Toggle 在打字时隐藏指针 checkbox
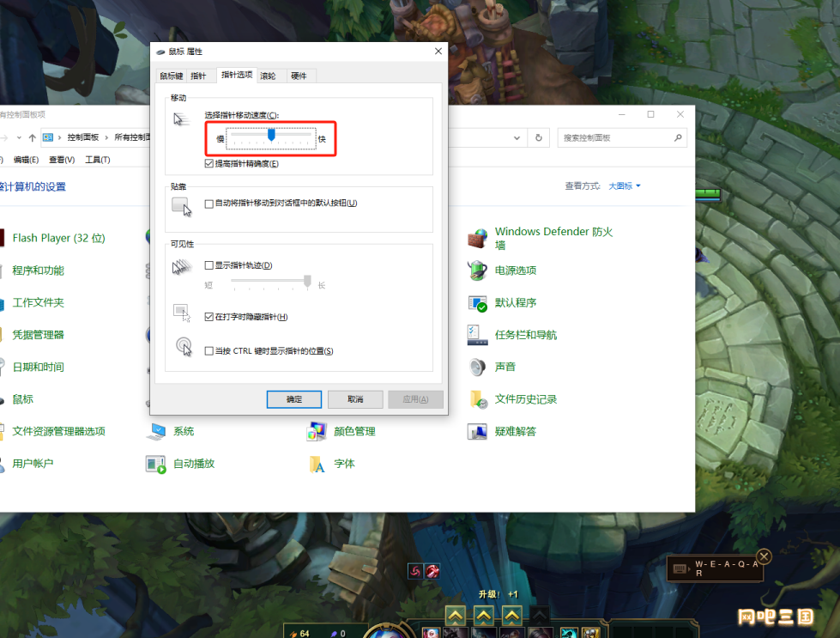Viewport: 840px width, 638px height. point(209,317)
